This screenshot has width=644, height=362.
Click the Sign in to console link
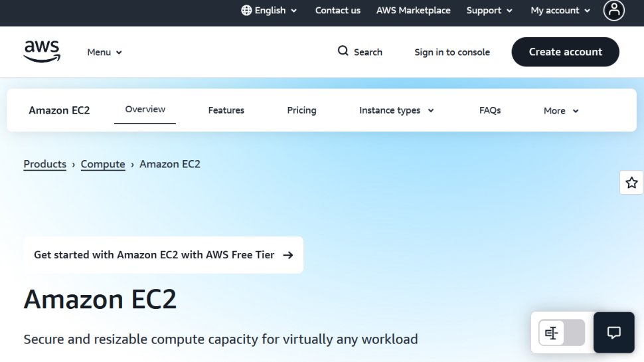click(452, 52)
